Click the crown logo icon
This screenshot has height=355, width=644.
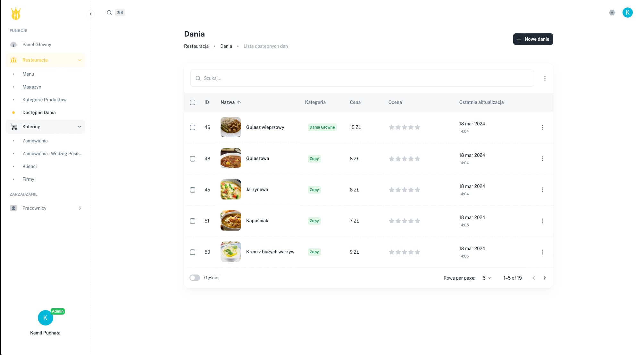pos(16,14)
